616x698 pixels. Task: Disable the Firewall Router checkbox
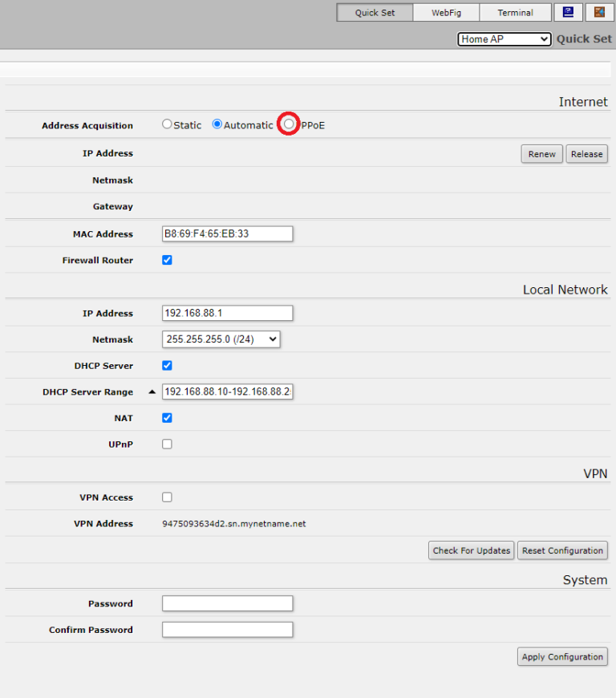[167, 260]
